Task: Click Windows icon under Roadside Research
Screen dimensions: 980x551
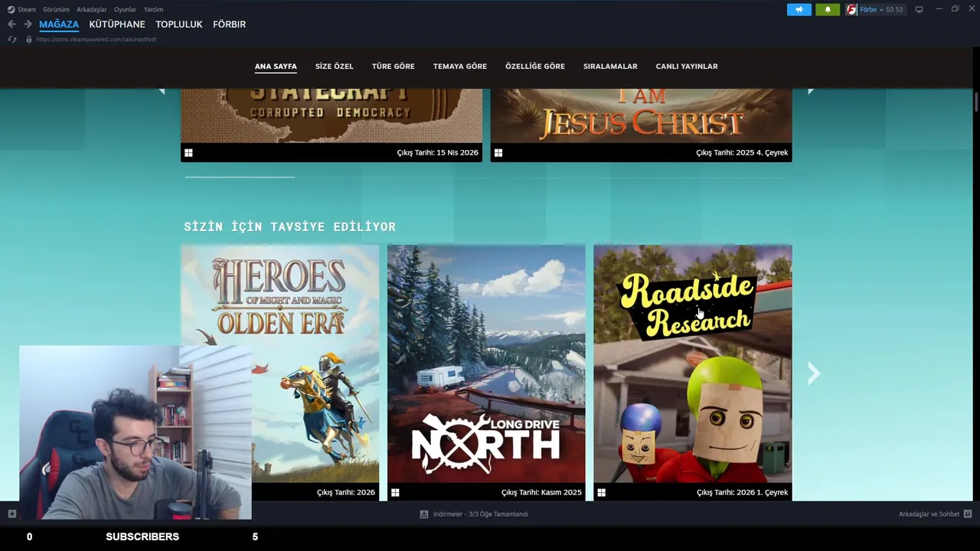Action: 602,492
